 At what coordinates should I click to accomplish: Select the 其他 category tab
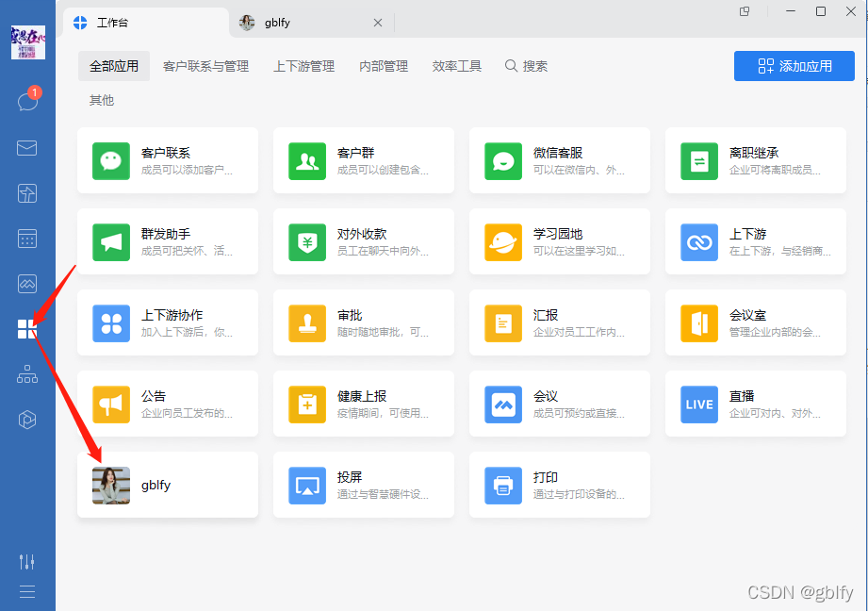click(x=102, y=100)
